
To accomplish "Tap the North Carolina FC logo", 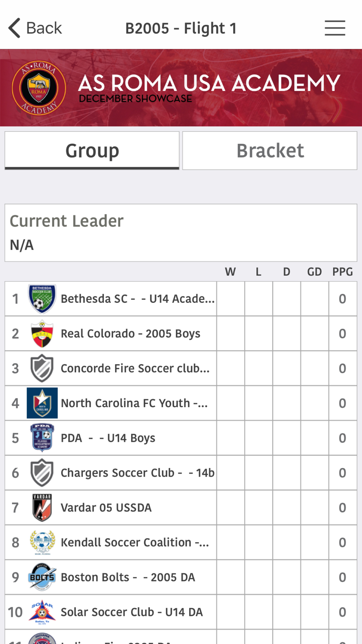I will (x=42, y=403).
